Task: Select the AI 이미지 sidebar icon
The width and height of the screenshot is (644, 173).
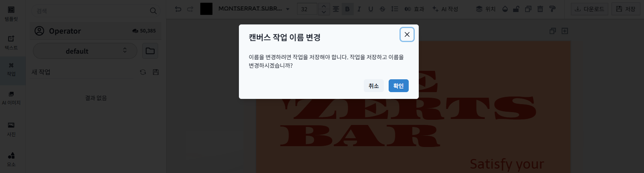Action: (11, 98)
